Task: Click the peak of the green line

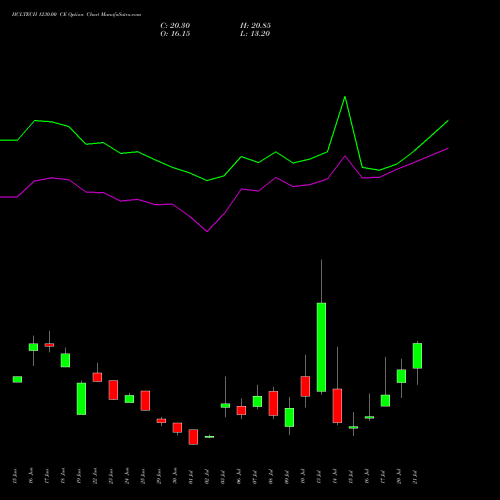Action: click(345, 97)
